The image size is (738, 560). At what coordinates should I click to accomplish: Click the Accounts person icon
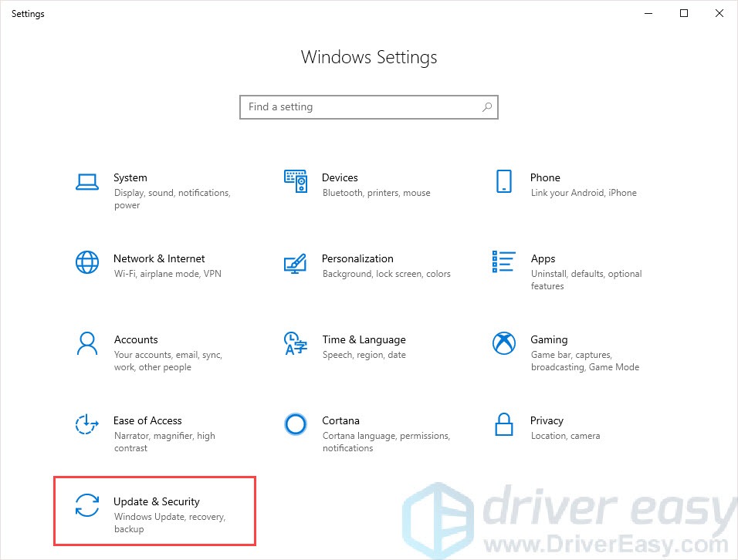[x=87, y=343]
